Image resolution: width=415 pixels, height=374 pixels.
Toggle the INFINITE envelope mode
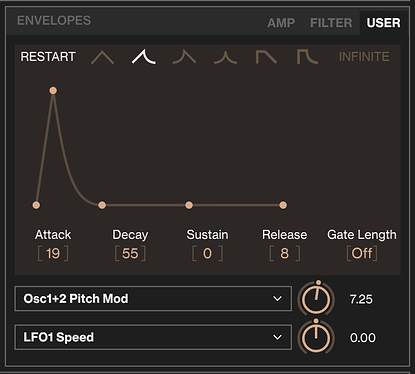coord(364,57)
